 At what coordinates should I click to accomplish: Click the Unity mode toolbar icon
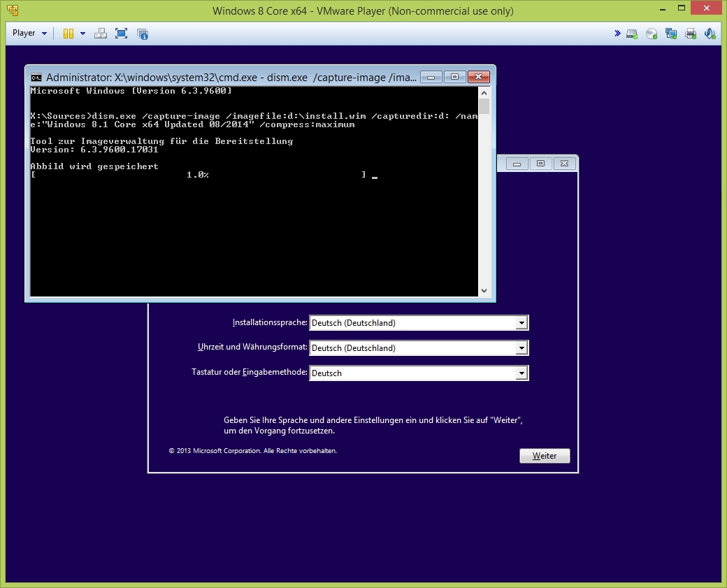(x=143, y=34)
